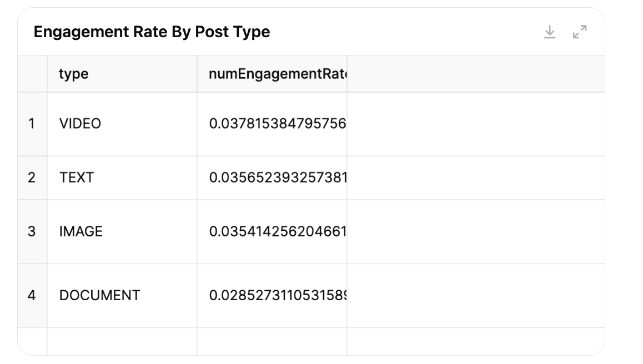Click the empty header area right of numEngagementRate
Image resolution: width=643 pixels, height=364 pixels.
[x=476, y=74]
